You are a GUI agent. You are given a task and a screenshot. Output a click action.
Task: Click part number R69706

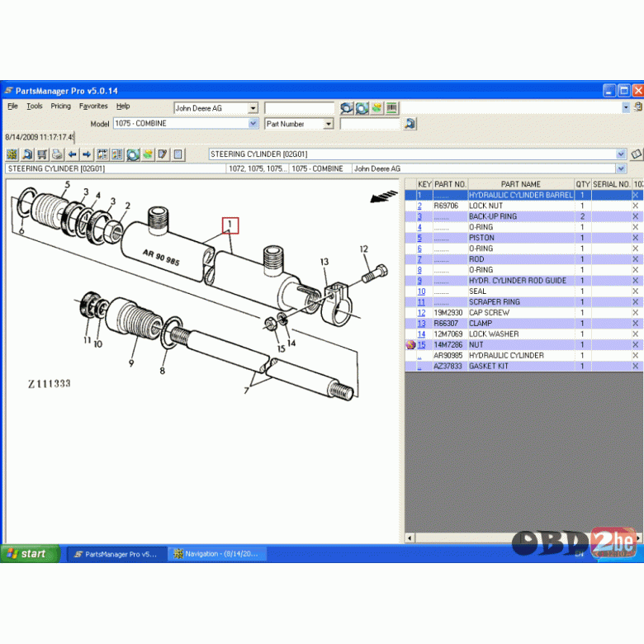[446, 206]
